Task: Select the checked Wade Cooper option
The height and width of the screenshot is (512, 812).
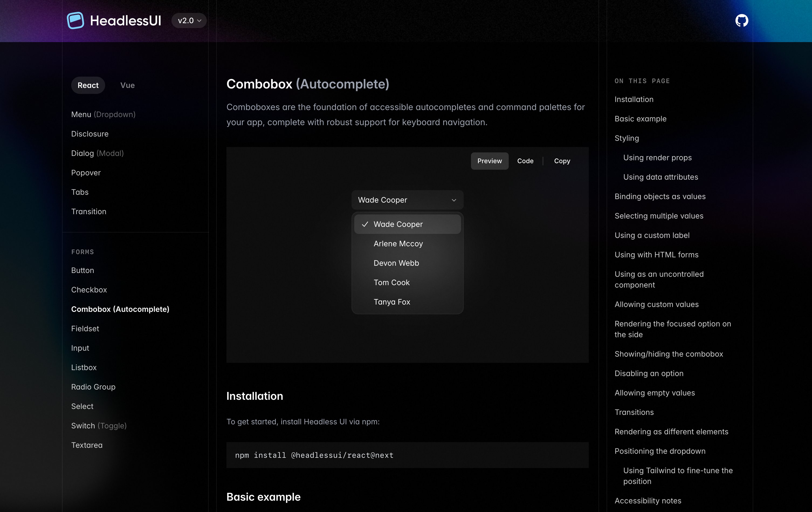Action: coord(407,224)
